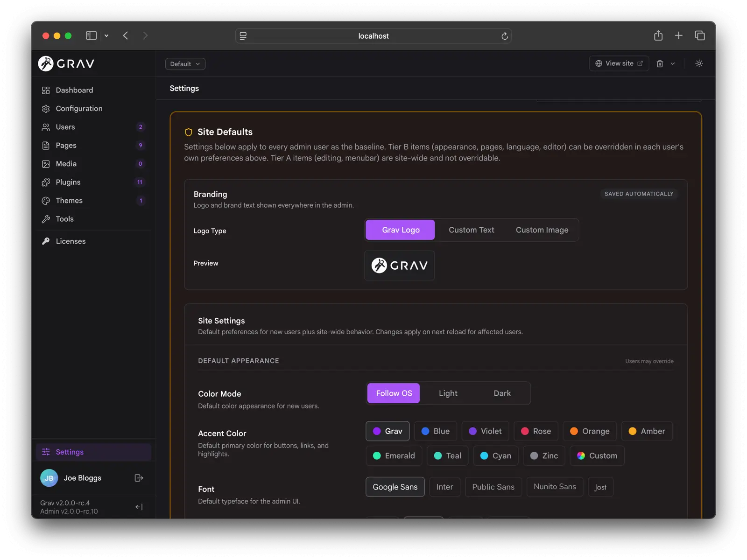Open the Safari sidebar options chevron
Viewport: 747px width, 560px height.
(106, 35)
